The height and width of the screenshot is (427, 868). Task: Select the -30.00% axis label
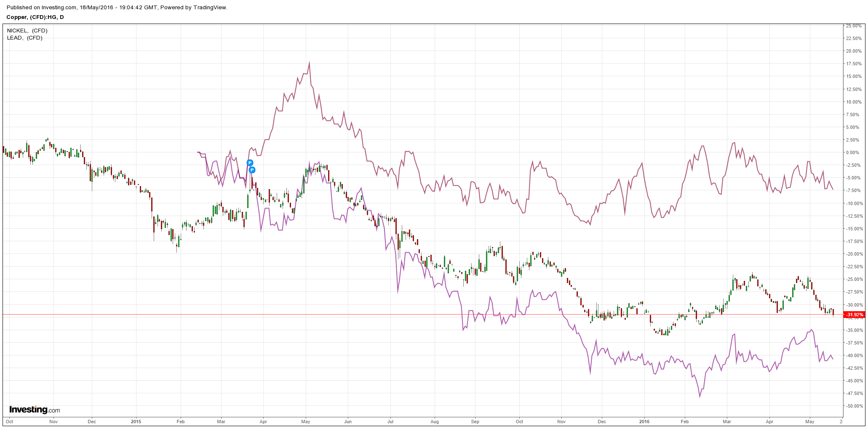pyautogui.click(x=854, y=305)
